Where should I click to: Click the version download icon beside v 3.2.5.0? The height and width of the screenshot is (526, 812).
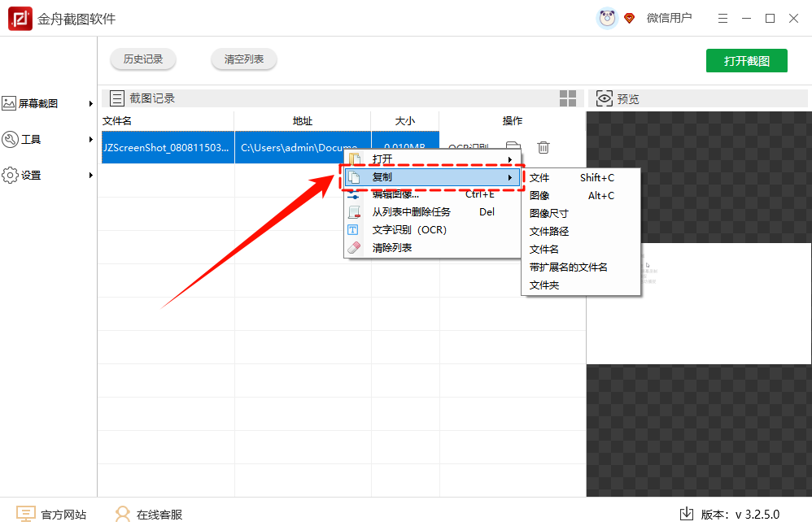(x=686, y=514)
